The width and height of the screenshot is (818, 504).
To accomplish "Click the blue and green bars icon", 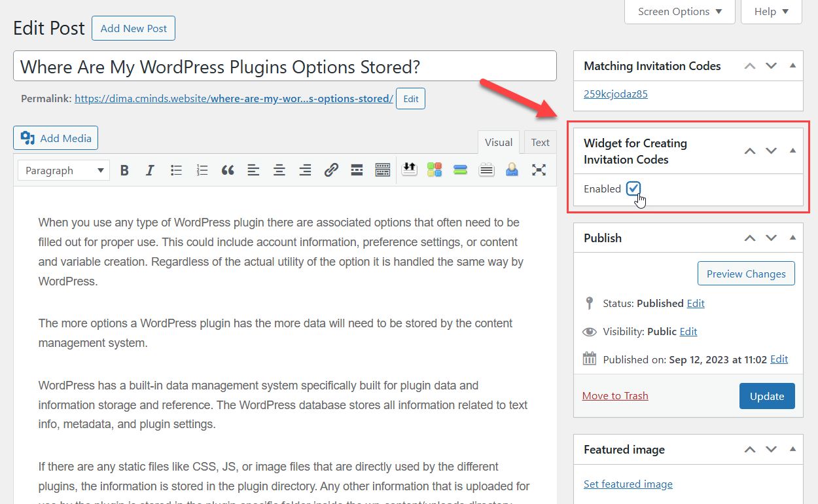I will [460, 170].
